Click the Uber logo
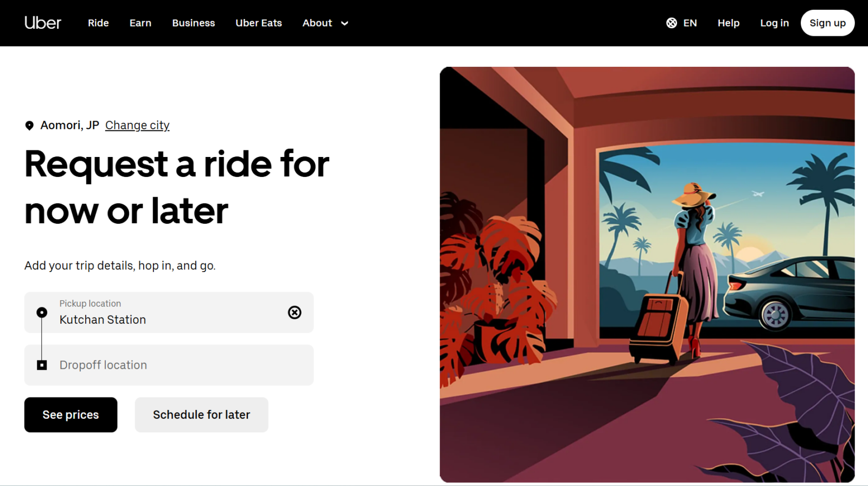 pos(43,23)
